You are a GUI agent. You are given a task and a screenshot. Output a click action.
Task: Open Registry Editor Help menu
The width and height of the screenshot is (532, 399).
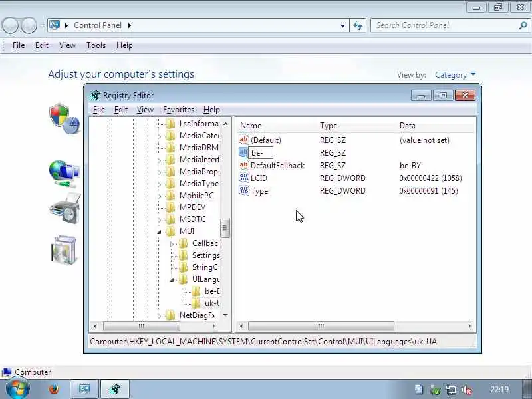(x=211, y=110)
